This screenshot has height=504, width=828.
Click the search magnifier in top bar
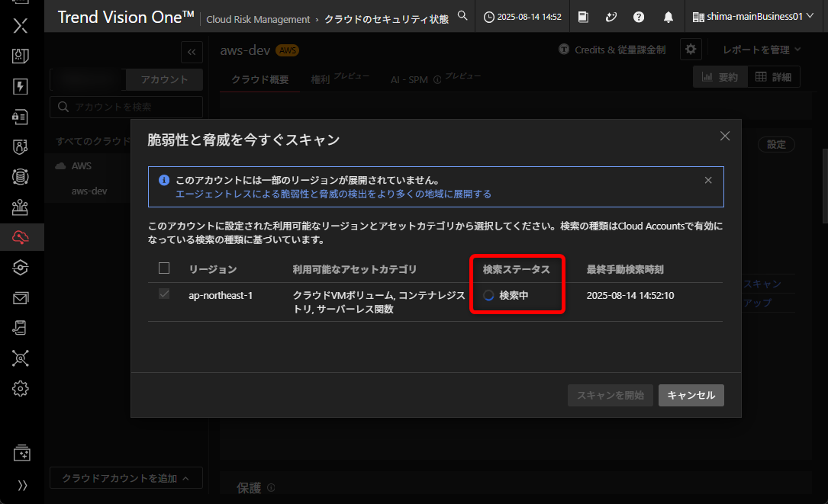[x=462, y=16]
